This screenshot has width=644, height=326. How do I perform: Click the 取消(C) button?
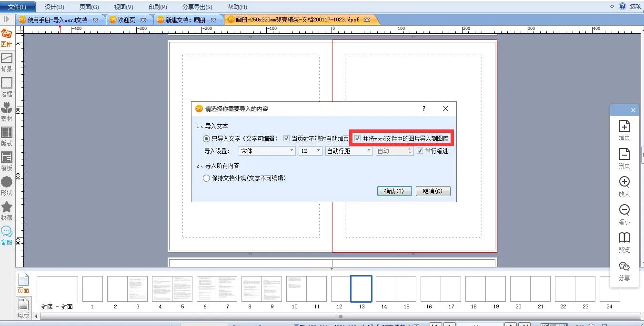click(x=433, y=191)
